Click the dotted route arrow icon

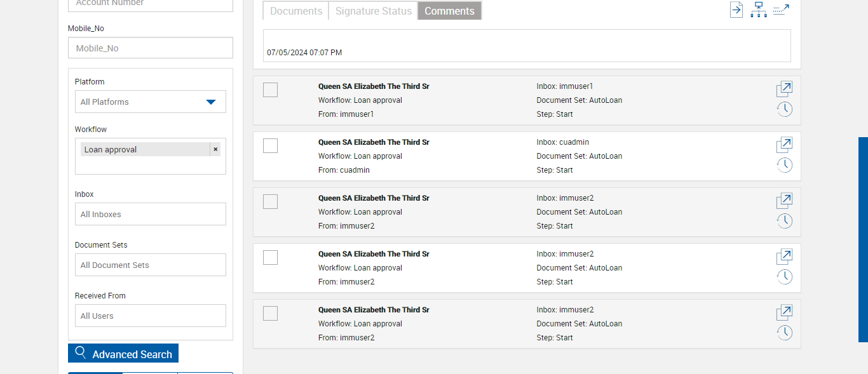coord(781,10)
